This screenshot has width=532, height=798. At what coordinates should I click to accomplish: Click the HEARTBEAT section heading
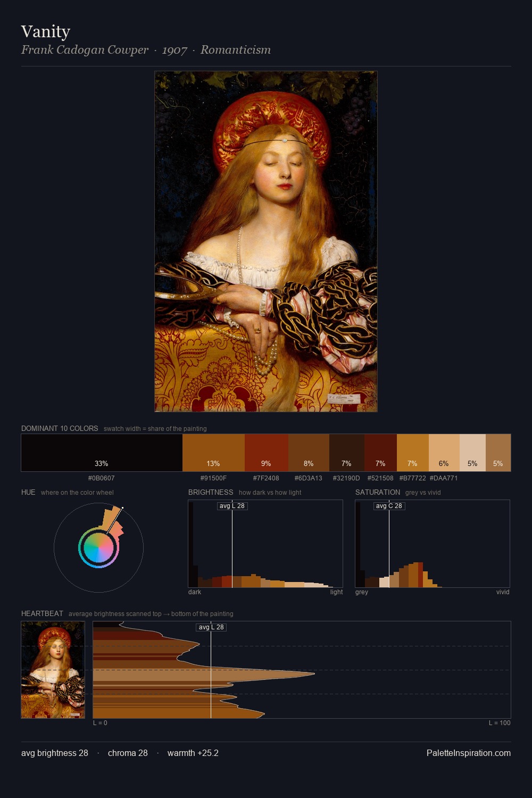[x=42, y=613]
